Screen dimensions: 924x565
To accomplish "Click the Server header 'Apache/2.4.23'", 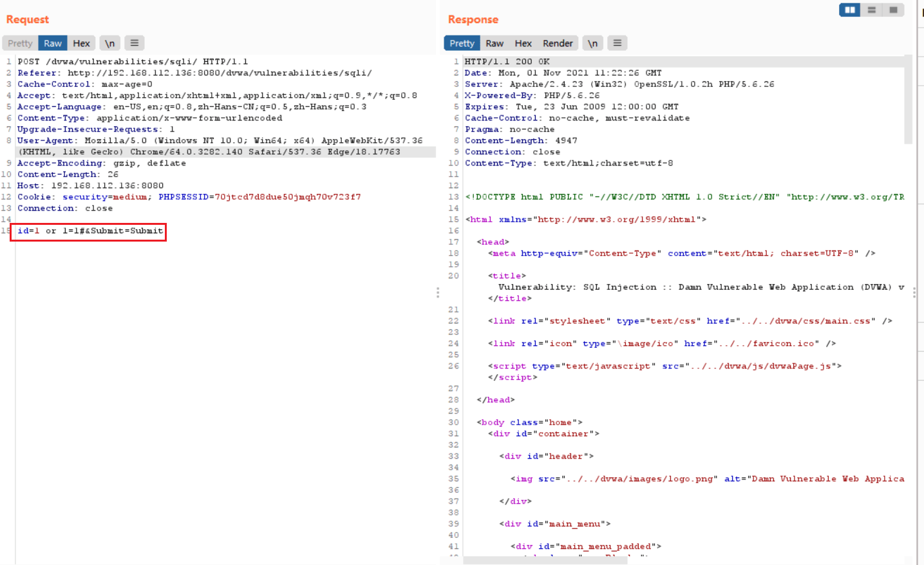I will pyautogui.click(x=619, y=84).
